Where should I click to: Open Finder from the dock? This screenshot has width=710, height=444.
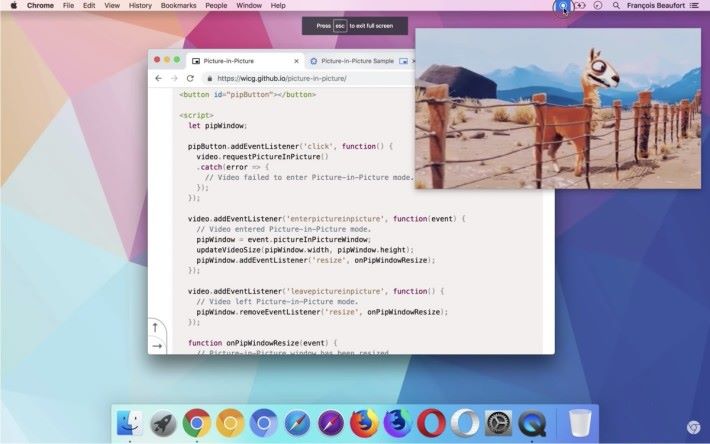[x=130, y=423]
